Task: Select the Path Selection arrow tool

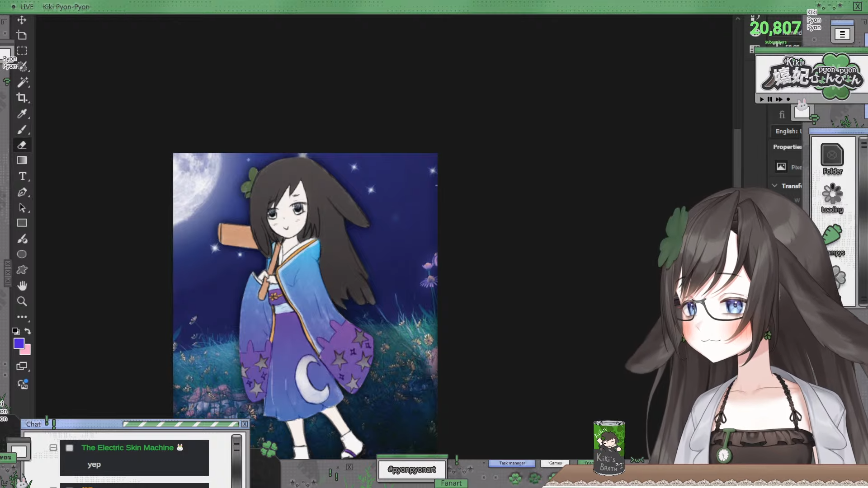Action: coord(22,207)
